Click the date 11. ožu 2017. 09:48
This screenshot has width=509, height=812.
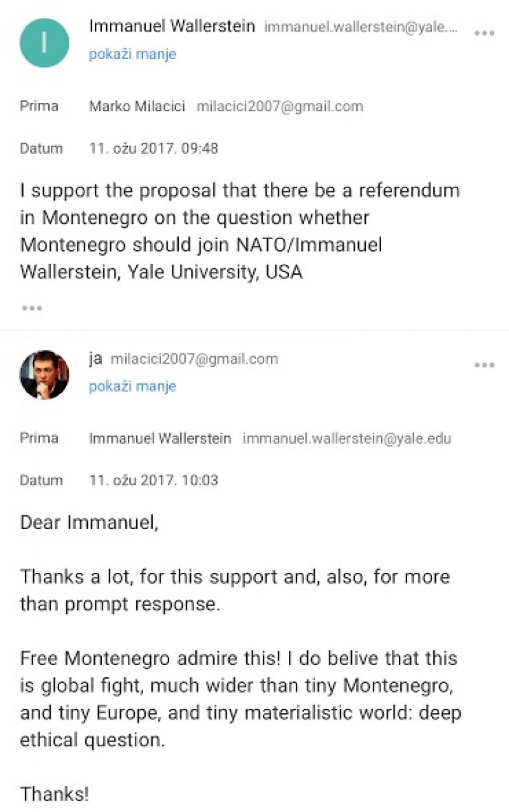tap(153, 148)
